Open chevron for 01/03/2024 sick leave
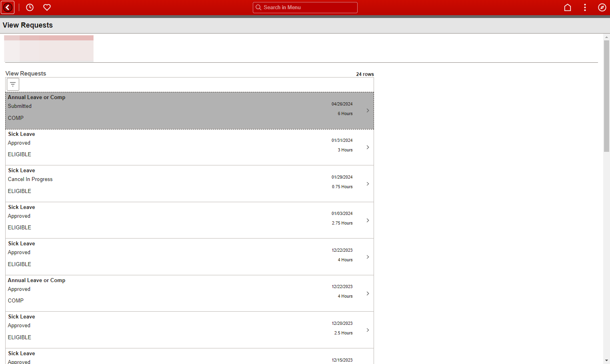 pyautogui.click(x=368, y=220)
